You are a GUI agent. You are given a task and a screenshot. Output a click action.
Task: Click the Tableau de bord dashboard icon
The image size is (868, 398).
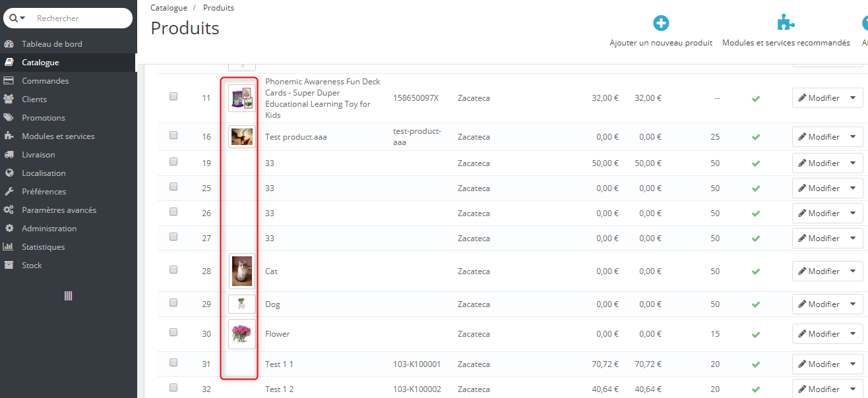[9, 44]
